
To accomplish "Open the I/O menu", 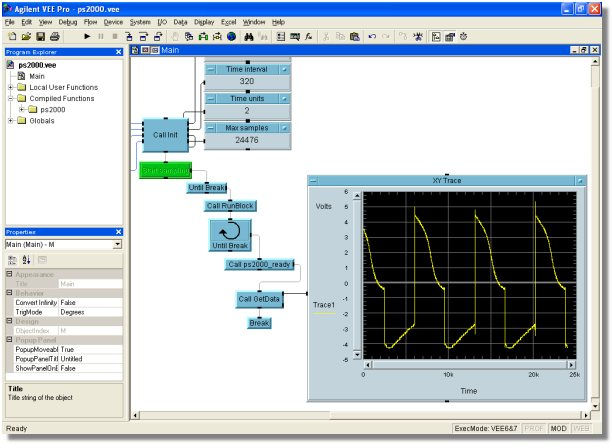I will (x=162, y=22).
